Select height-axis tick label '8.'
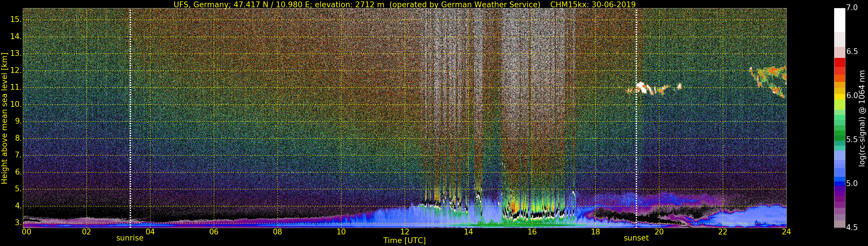This screenshot has height=246, width=868. coord(18,138)
